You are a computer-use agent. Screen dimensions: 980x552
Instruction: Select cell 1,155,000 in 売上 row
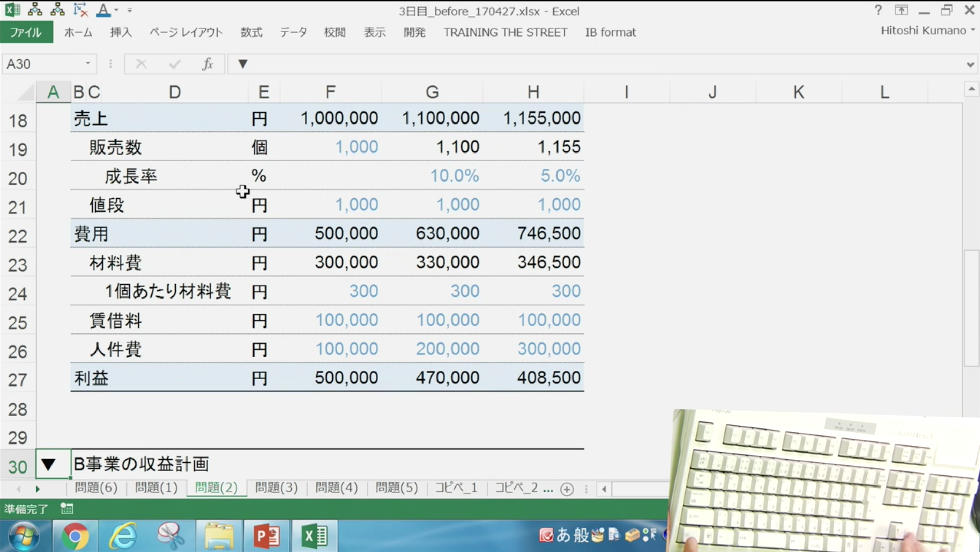click(x=533, y=118)
